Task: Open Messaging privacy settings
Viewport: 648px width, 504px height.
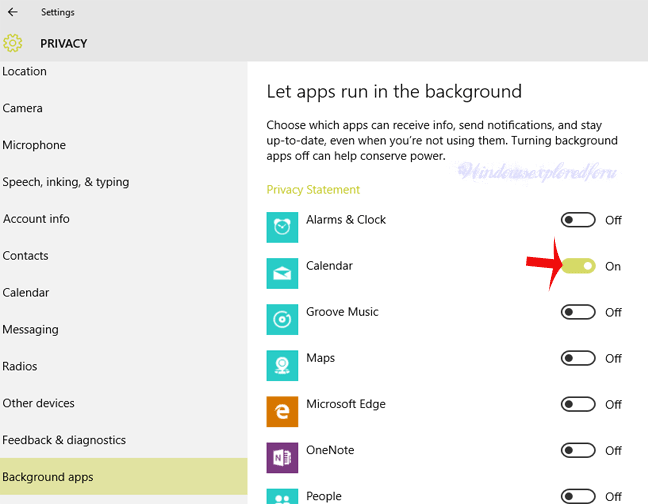Action: [124, 329]
